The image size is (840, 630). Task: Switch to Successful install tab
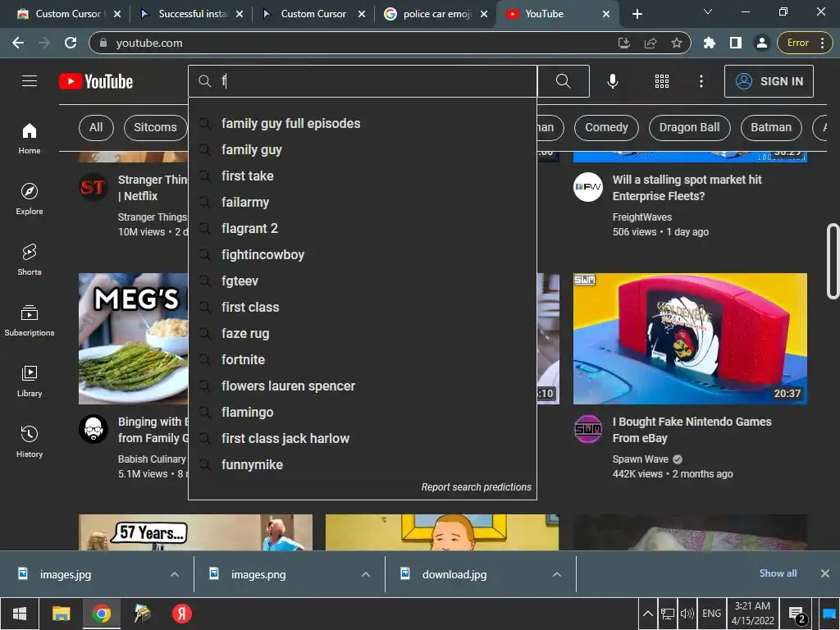(190, 14)
